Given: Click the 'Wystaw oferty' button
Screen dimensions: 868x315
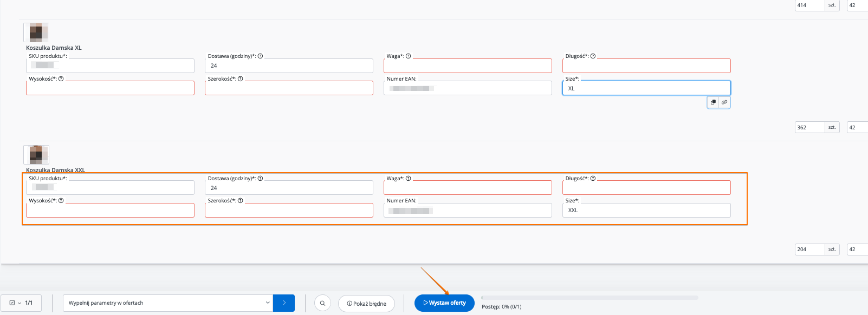Looking at the screenshot, I should pos(444,303).
